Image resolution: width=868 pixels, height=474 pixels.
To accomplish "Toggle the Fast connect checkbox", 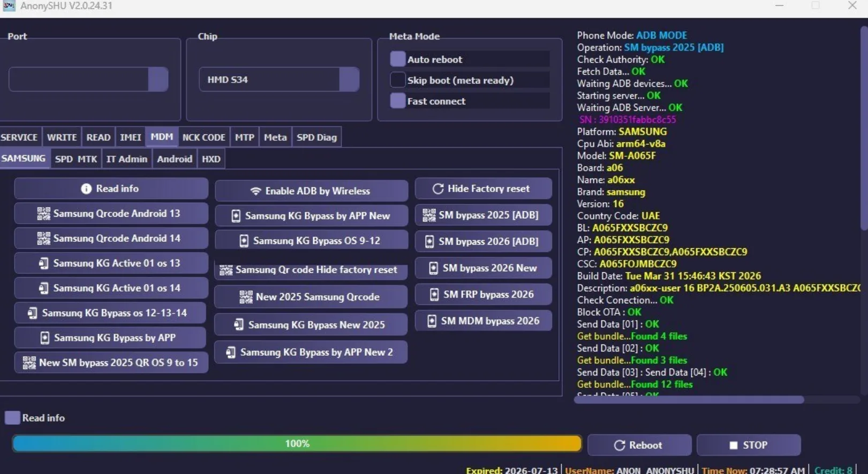I will 397,101.
